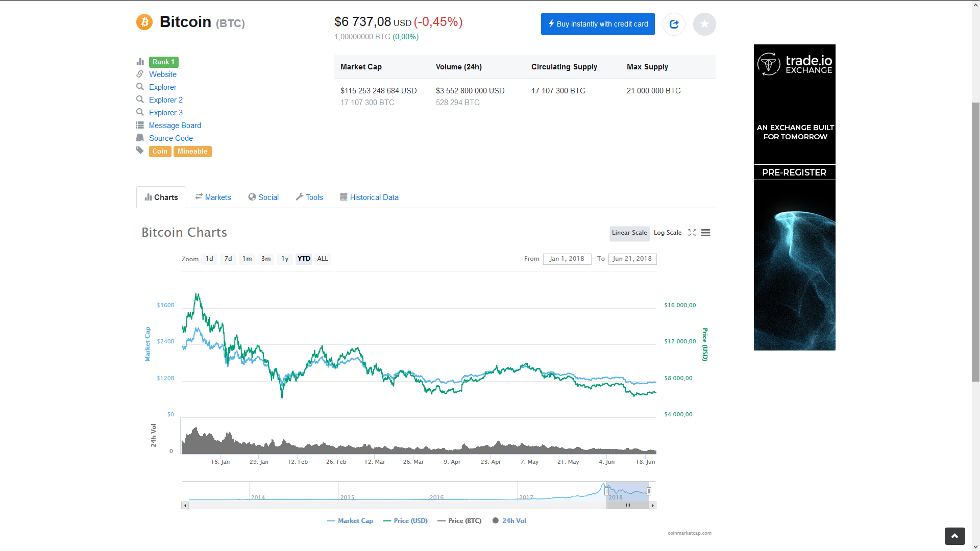980x551 pixels.
Task: Select the ALL zoom range
Action: tap(323, 259)
